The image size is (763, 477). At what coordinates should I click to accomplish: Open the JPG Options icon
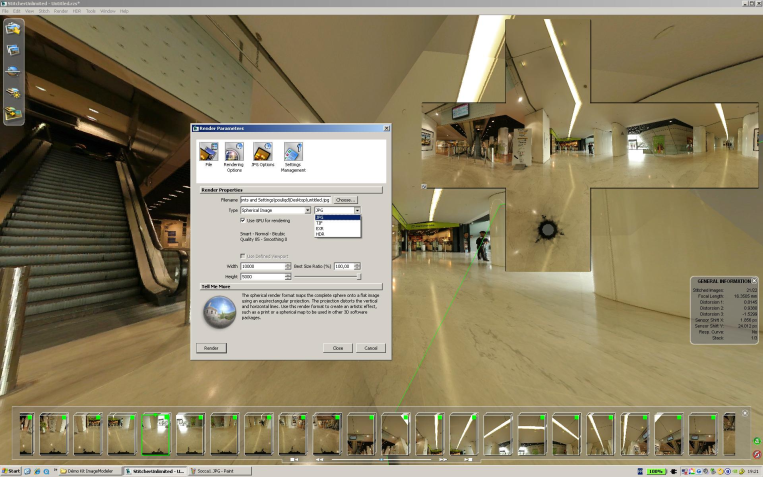pyautogui.click(x=263, y=154)
